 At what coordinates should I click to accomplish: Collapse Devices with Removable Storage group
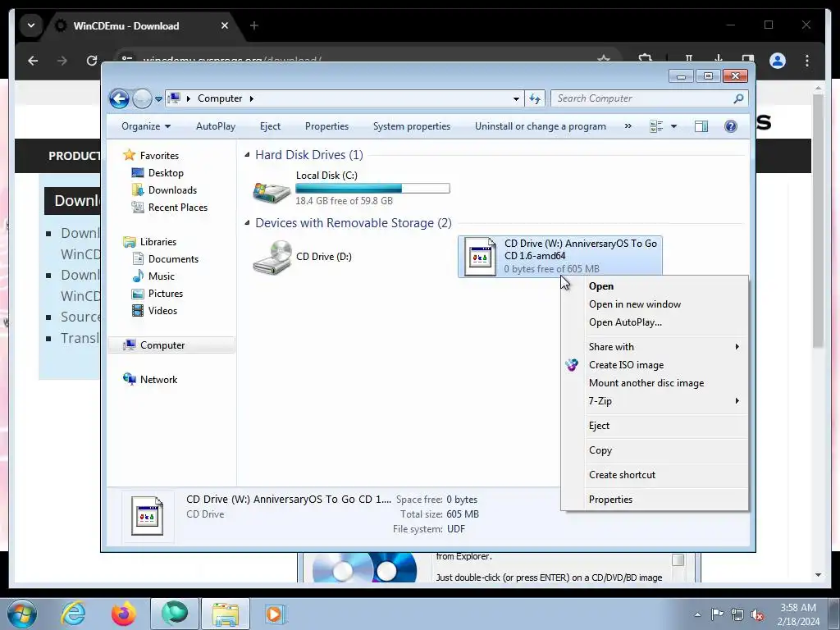click(x=247, y=223)
